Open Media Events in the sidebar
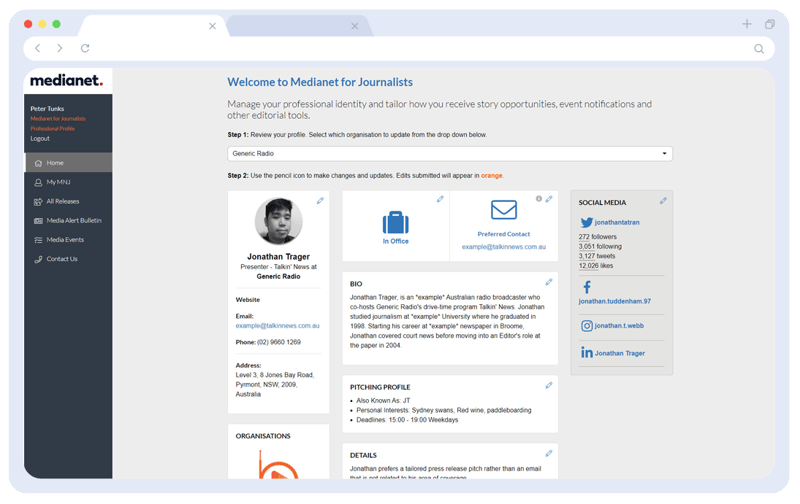This screenshot has width=800, height=504. [68, 240]
